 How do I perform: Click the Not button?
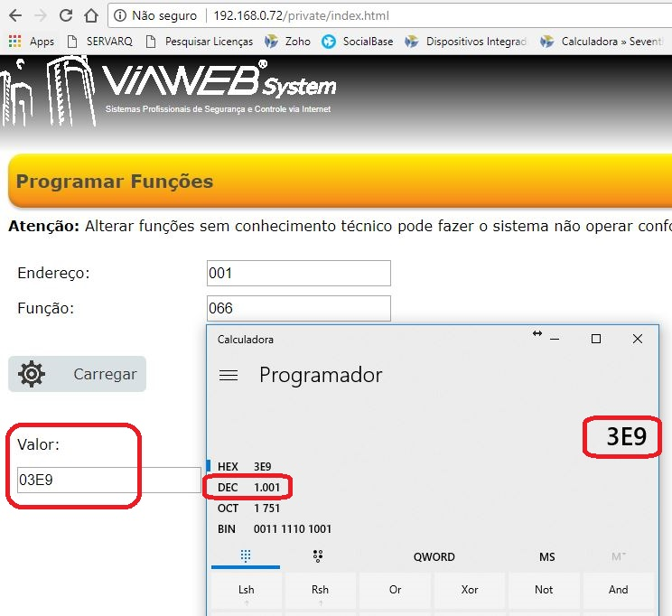pyautogui.click(x=544, y=591)
